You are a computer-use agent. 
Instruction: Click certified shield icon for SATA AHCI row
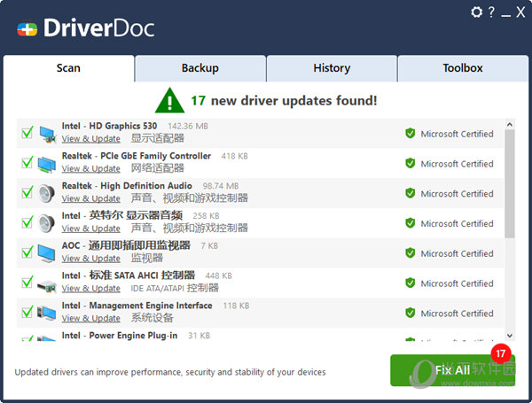411,283
